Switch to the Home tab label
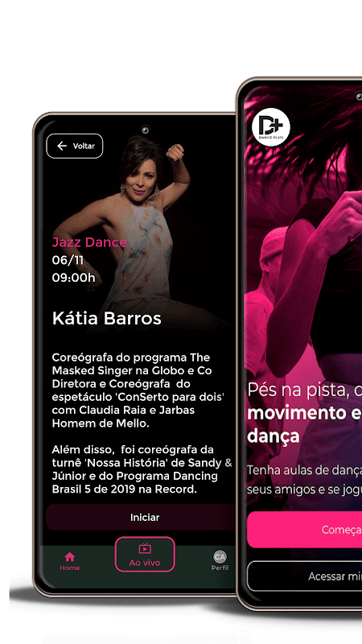Viewport: 362px width, 644px height. pos(70,568)
